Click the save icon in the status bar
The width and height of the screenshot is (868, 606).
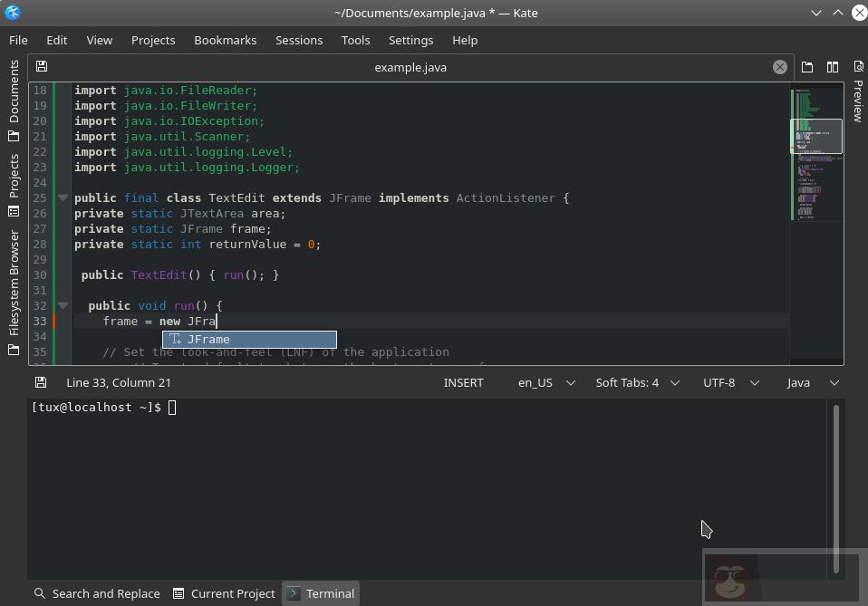point(40,381)
